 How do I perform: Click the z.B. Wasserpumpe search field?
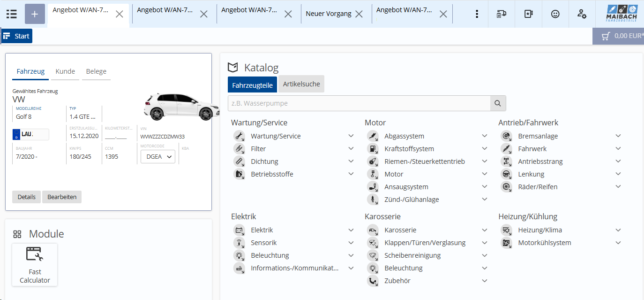click(x=359, y=103)
